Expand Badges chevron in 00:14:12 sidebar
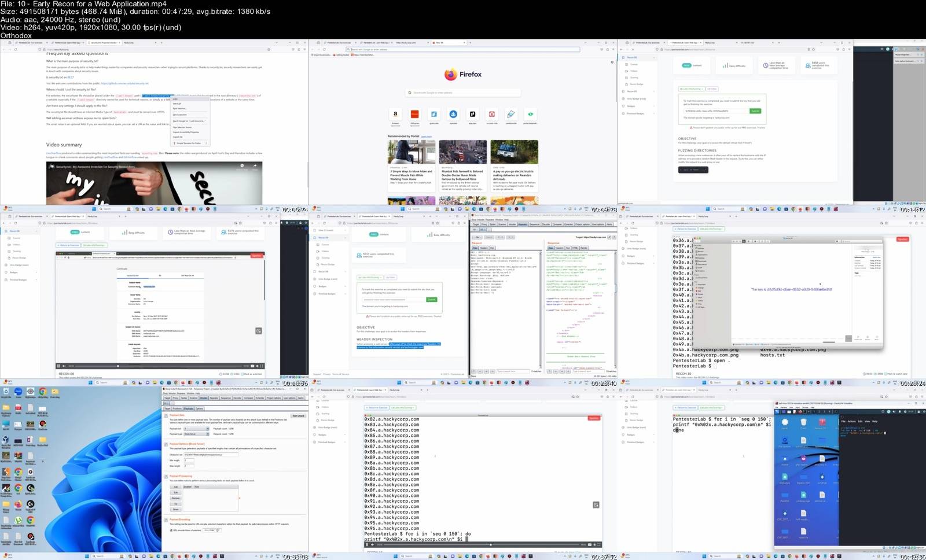The height and width of the screenshot is (560, 926). click(x=655, y=106)
